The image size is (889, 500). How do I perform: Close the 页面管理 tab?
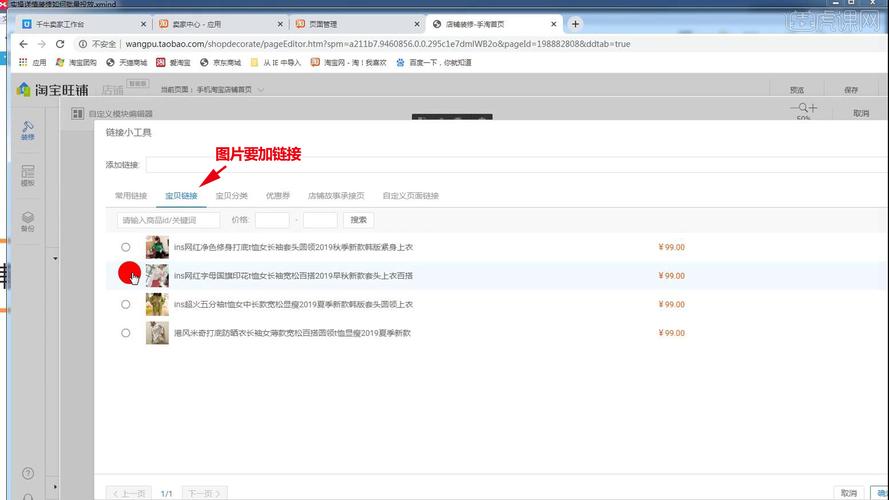pos(417,24)
